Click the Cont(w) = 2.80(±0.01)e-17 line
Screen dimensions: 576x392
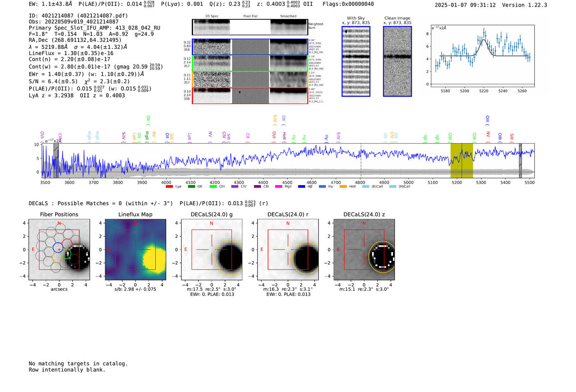coord(95,67)
